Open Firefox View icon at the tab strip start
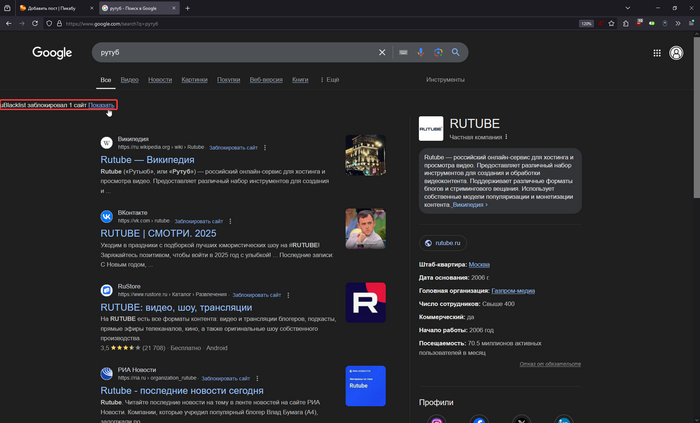 click(7, 8)
